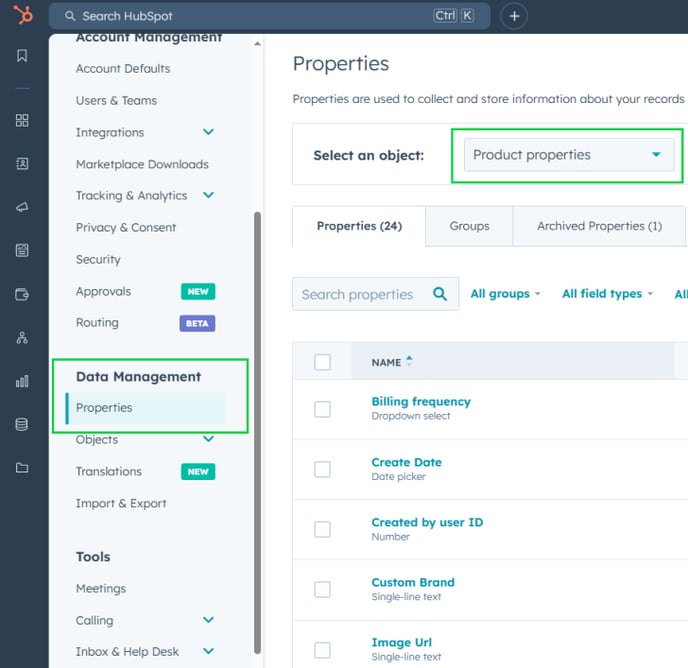This screenshot has height=668, width=688.
Task: Expand the Integrations chevron
Action: 208,132
